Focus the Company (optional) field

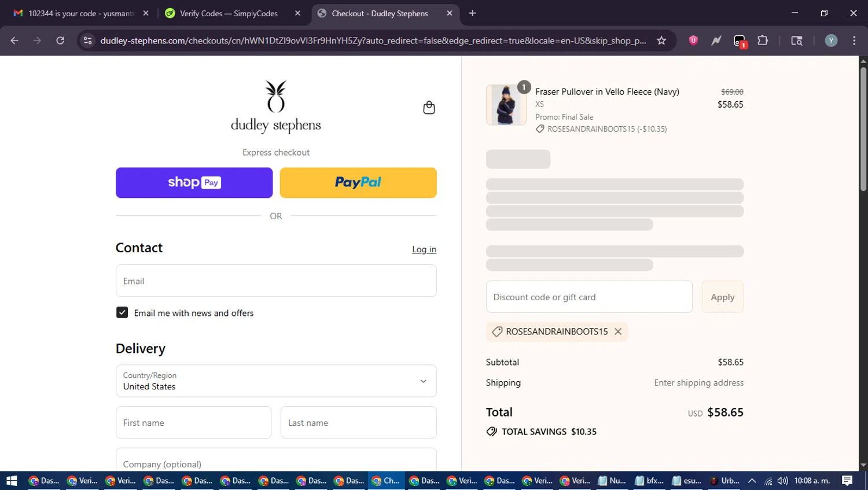coord(276,460)
